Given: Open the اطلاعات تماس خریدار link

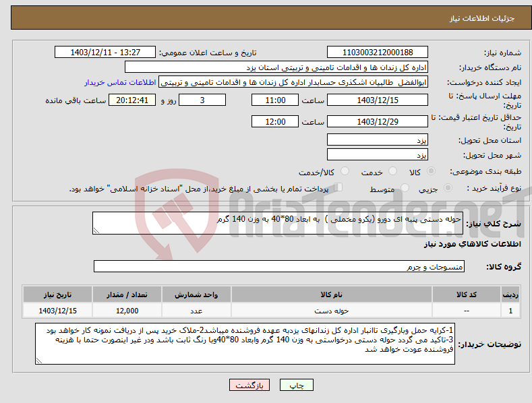Looking at the screenshot, I should [x=120, y=82].
